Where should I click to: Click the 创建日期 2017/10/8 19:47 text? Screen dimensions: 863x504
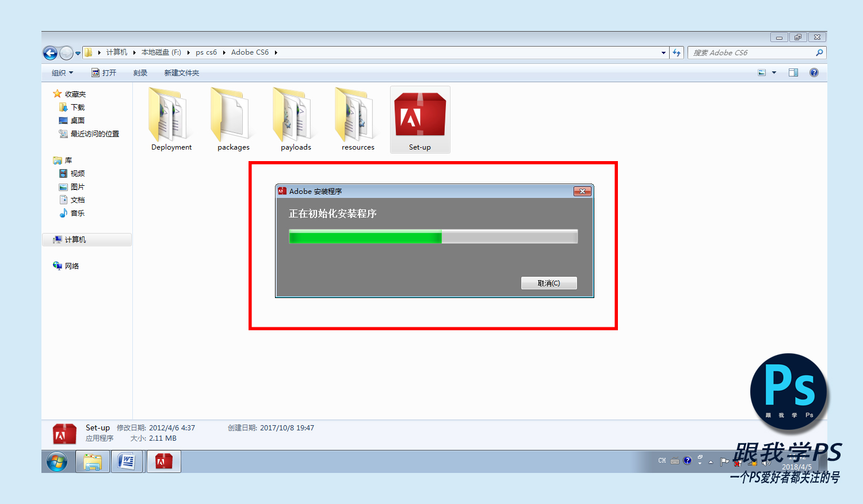[271, 428]
